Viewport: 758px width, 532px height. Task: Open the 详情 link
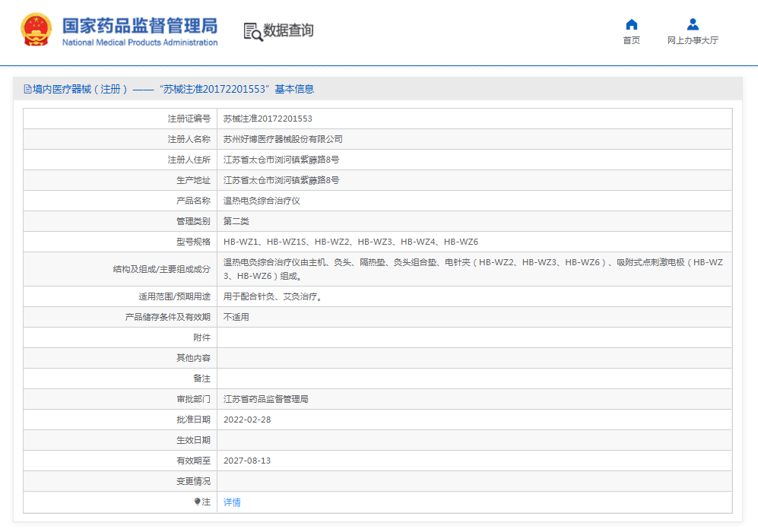click(232, 502)
